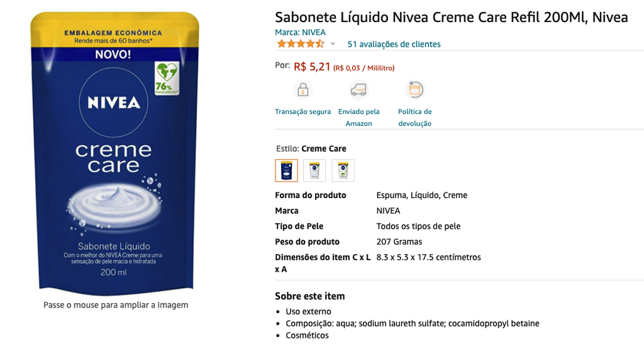Click the product title heading
The width and height of the screenshot is (644, 349).
coord(452,17)
